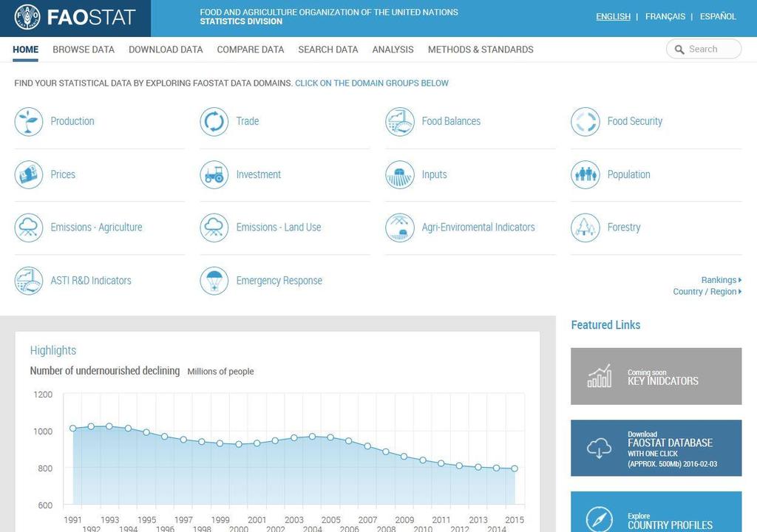Viewport: 757px width, 532px height.
Task: Click the FAO logo emblem
Action: coord(27,18)
